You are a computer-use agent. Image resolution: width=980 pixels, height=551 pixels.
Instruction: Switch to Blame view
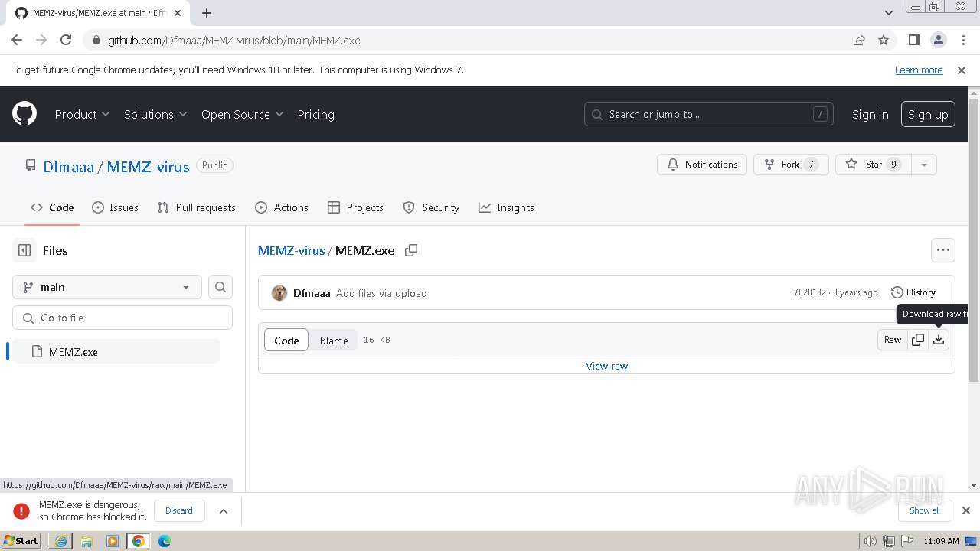334,341
